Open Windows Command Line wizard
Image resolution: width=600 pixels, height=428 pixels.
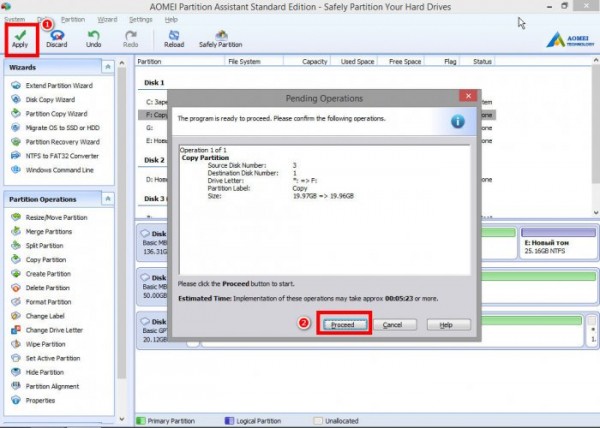(52, 170)
